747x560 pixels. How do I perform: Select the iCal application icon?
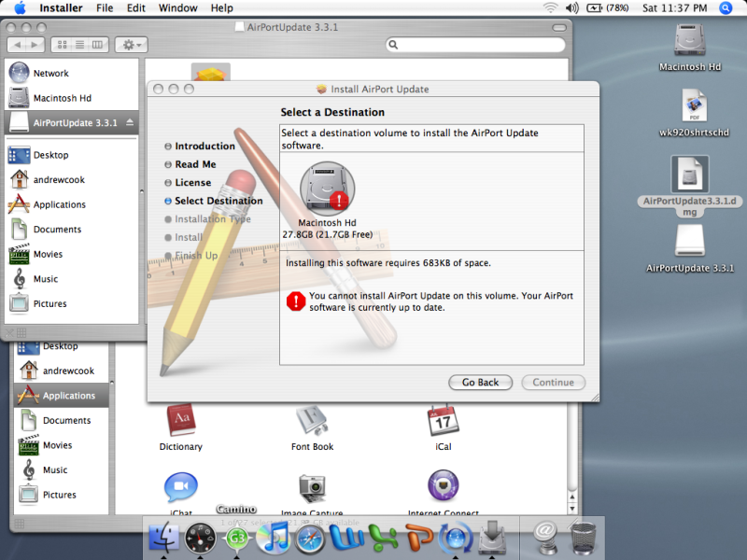click(x=443, y=420)
